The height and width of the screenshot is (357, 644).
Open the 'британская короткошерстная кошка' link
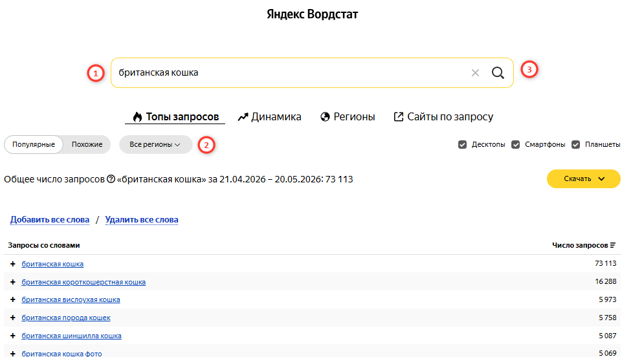[x=83, y=282]
